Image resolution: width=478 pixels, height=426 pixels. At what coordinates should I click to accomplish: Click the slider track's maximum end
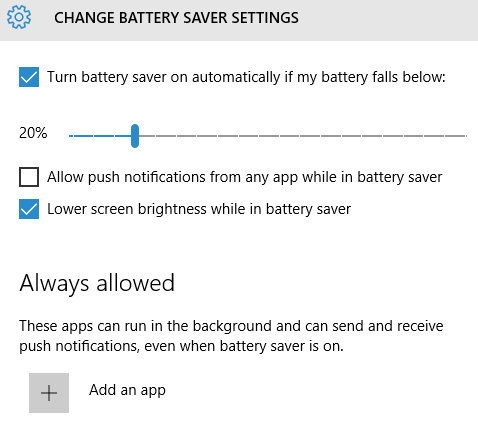(x=465, y=136)
